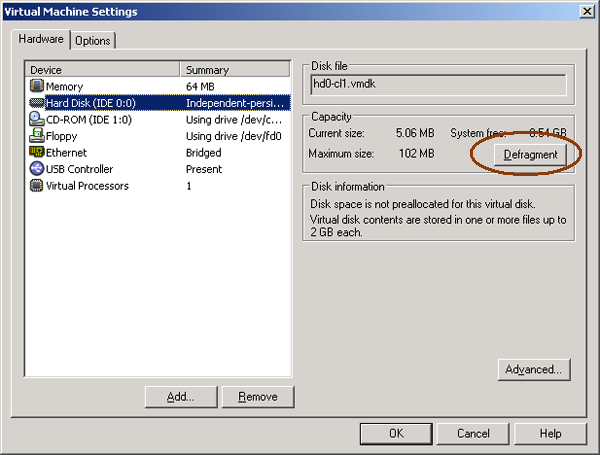Open the Options tab
600x455 pixels.
[x=93, y=41]
